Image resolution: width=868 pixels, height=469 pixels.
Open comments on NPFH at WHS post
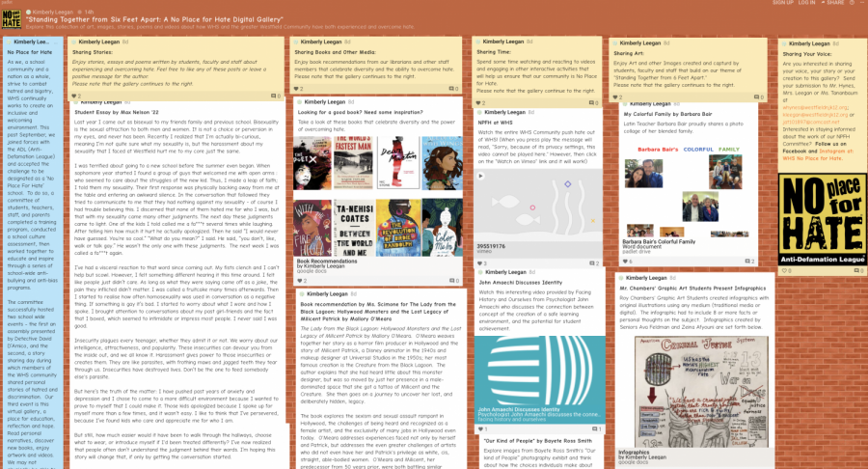click(x=594, y=263)
